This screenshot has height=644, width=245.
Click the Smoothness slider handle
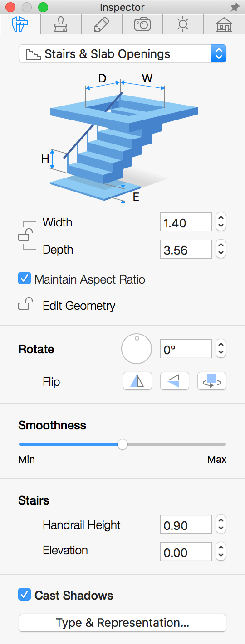point(122,444)
